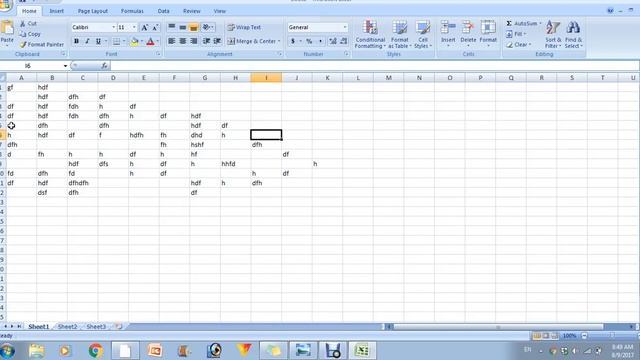Open the Format cells menu

[488, 33]
